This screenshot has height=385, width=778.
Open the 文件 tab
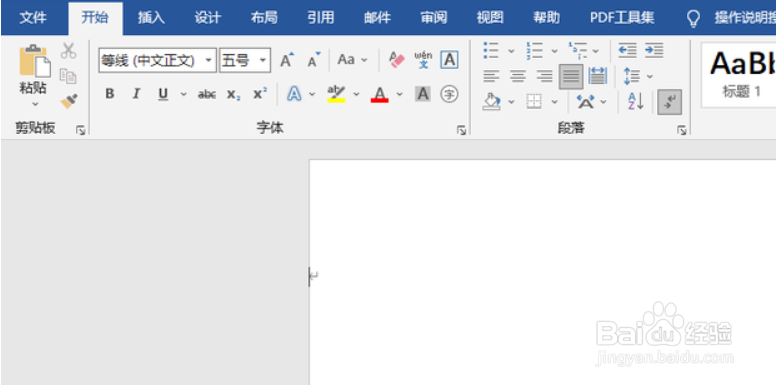point(33,18)
